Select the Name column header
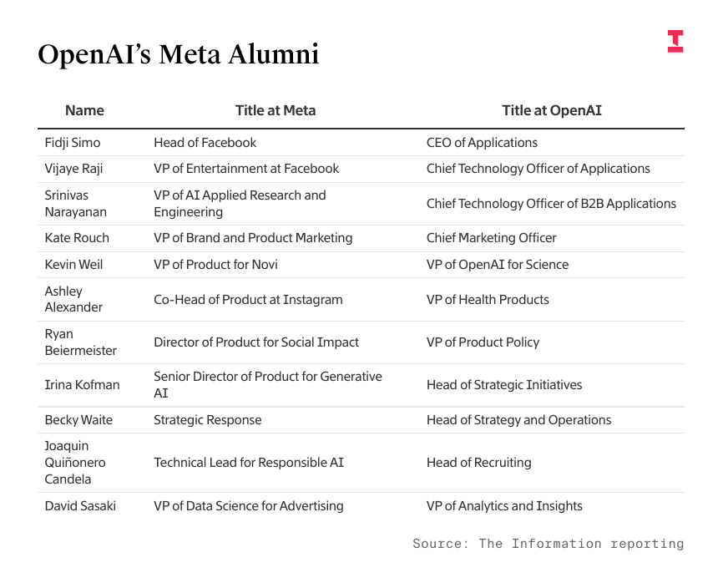This screenshot has width=723, height=588. click(84, 110)
